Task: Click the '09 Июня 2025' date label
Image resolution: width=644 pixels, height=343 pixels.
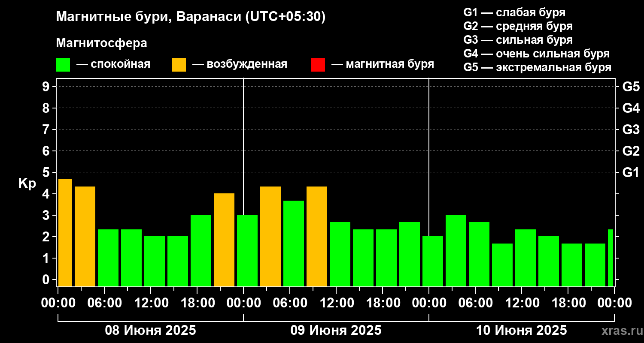Action: tap(336, 331)
